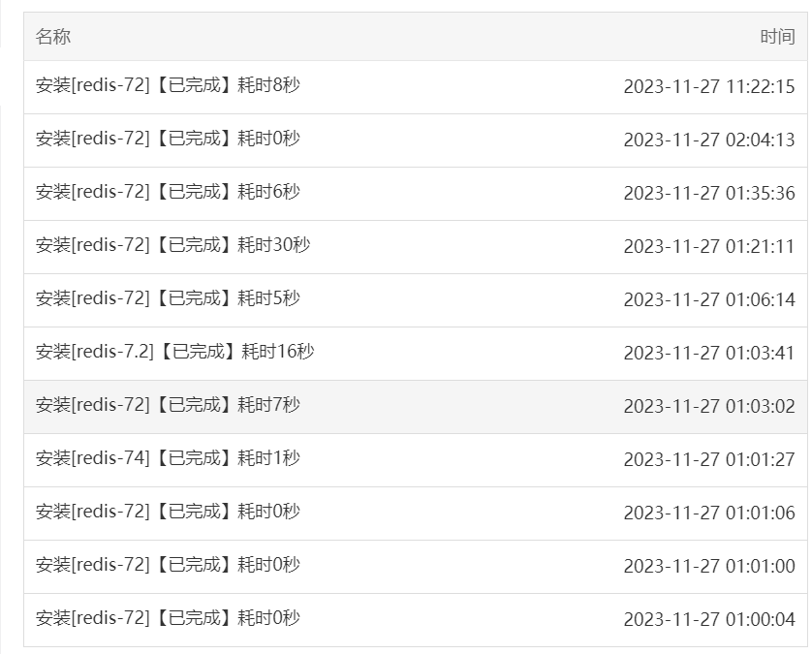Select the redis-72 install row taking 8 seconds
Screen dimensions: 812x654
(416, 87)
